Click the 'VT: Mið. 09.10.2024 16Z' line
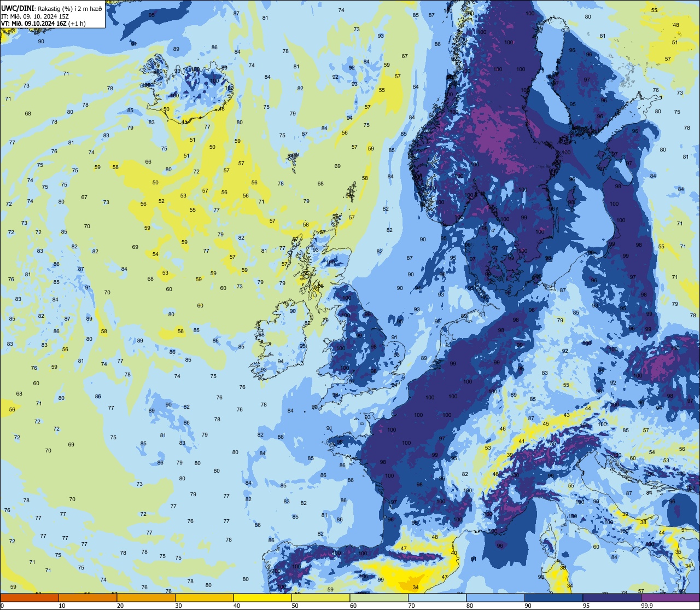 point(34,24)
